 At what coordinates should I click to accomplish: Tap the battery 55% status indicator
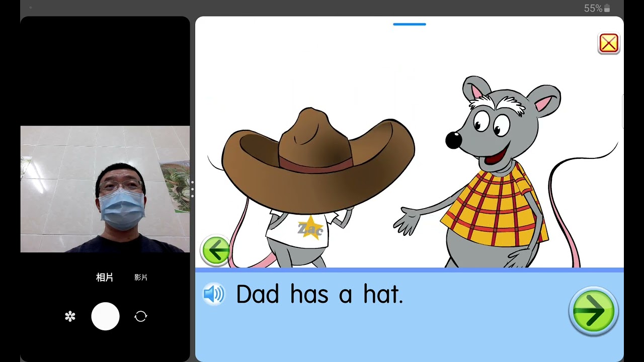pyautogui.click(x=597, y=8)
